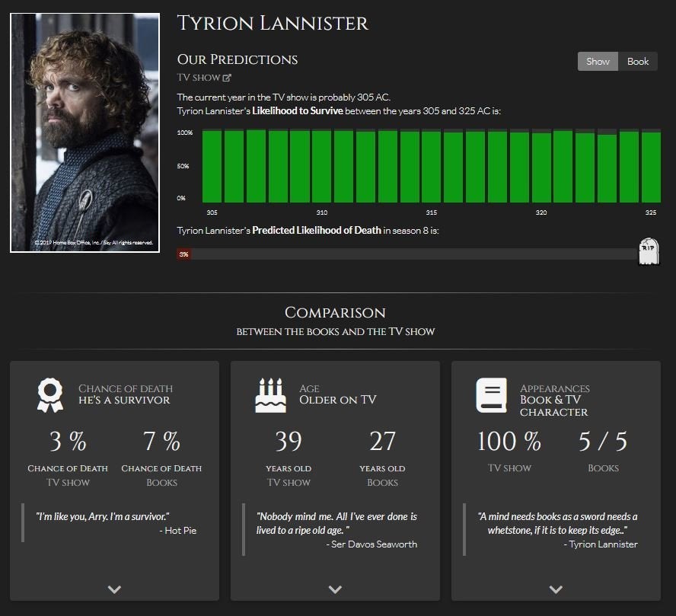Click the 50% axis label on chart
Viewport: 676px width, 616px height.
click(183, 166)
